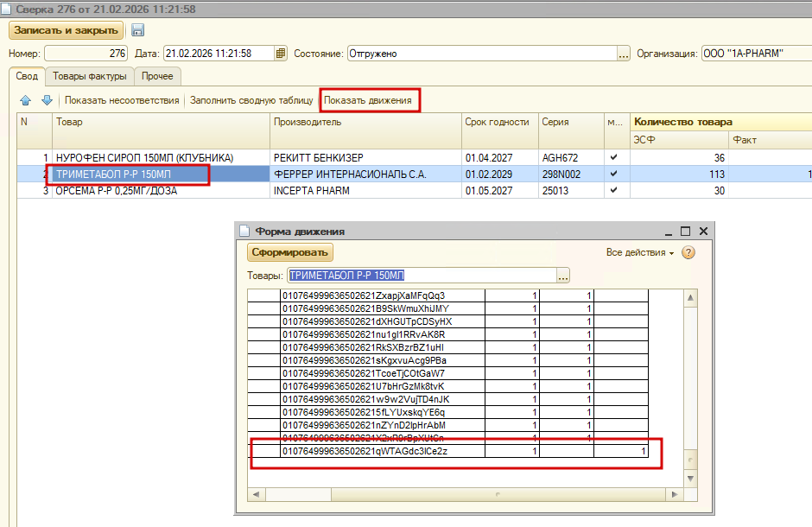Image resolution: width=812 pixels, height=527 pixels.
Task: Click the save (floppy disk) icon
Action: pos(138,30)
